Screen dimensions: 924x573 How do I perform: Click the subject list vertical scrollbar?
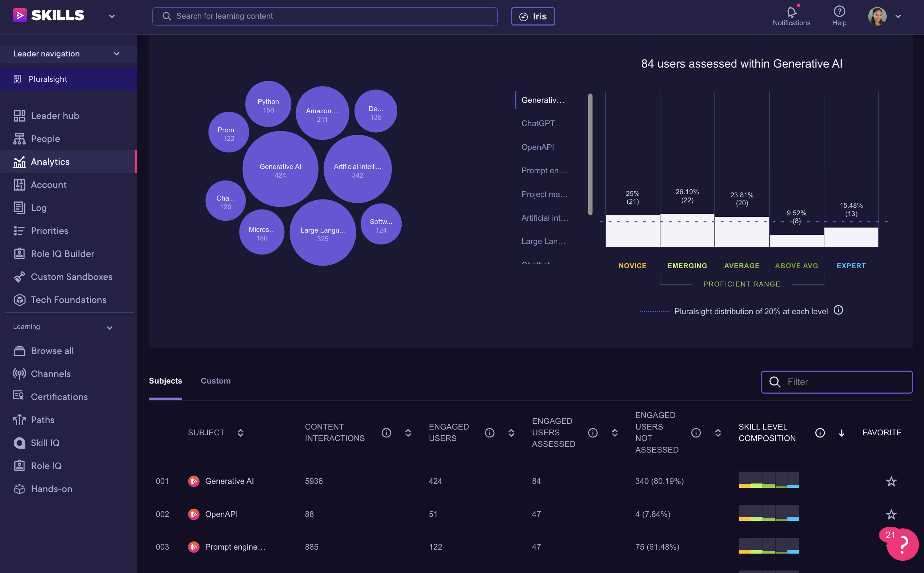coord(590,154)
